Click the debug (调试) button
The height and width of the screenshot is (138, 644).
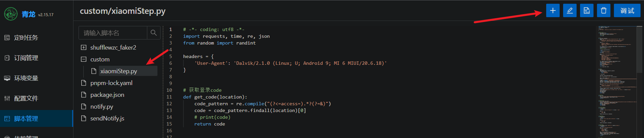click(627, 10)
